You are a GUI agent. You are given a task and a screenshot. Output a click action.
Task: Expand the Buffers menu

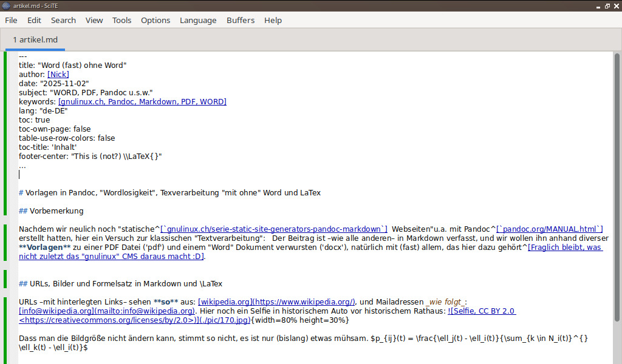coord(241,20)
